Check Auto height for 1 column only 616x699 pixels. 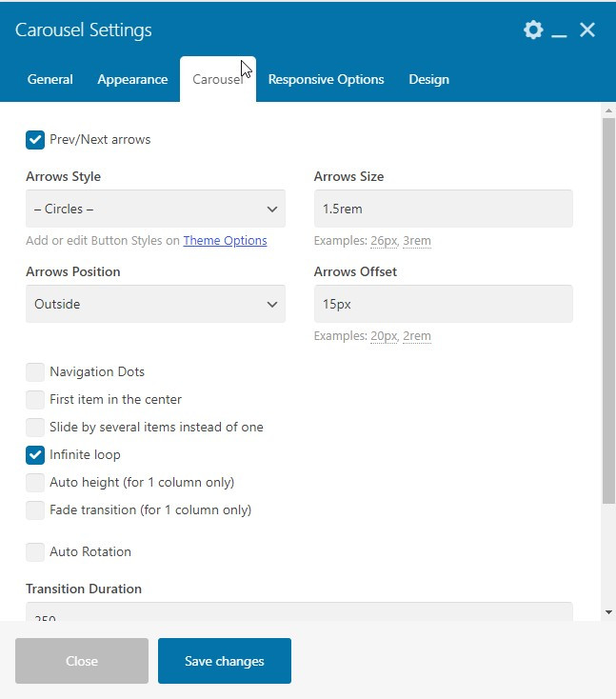(x=35, y=483)
